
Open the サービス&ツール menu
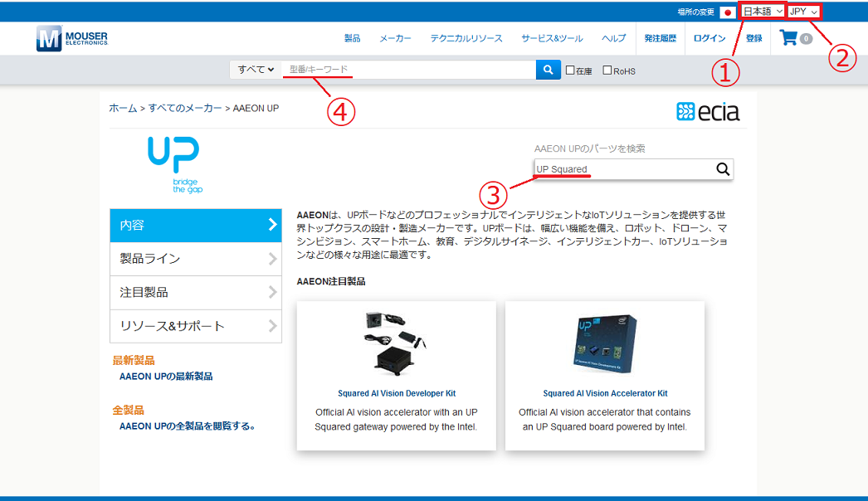(x=552, y=38)
